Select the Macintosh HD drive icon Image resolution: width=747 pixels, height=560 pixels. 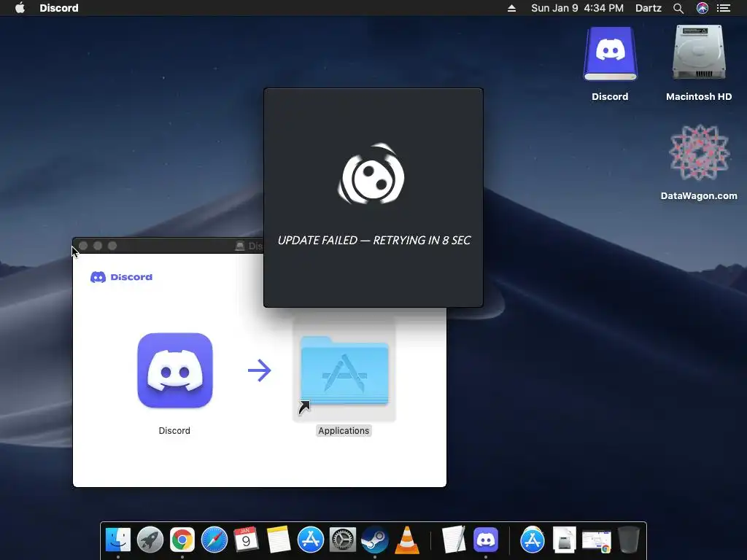pyautogui.click(x=699, y=52)
